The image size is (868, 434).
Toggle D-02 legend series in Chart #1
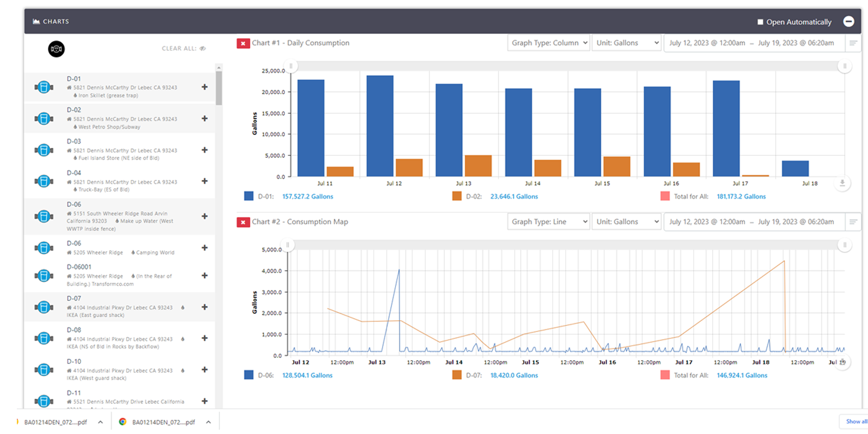(x=457, y=196)
